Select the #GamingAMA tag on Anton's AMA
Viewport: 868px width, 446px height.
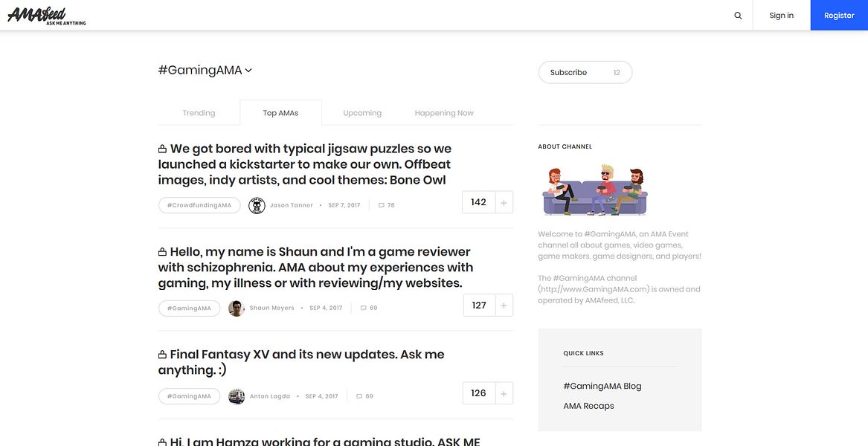(190, 396)
